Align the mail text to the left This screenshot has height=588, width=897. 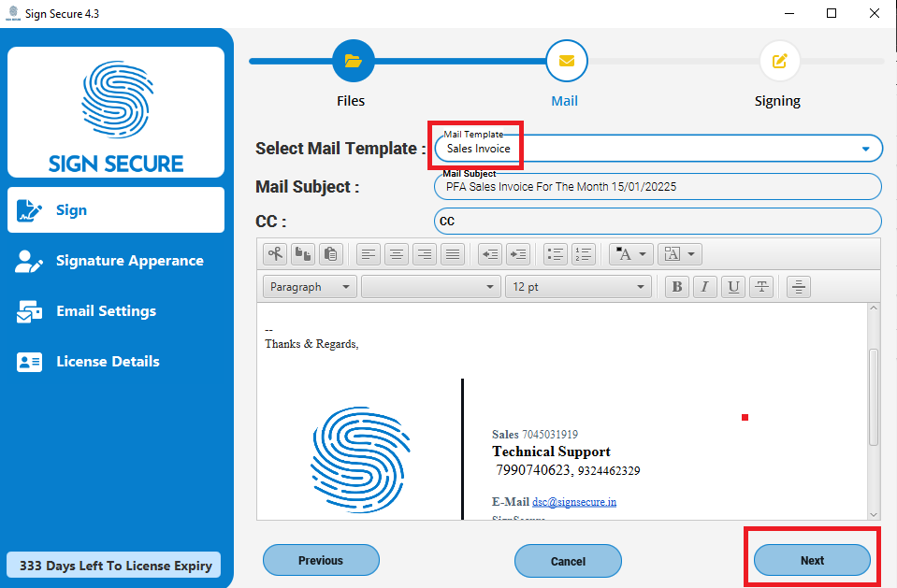(x=369, y=254)
